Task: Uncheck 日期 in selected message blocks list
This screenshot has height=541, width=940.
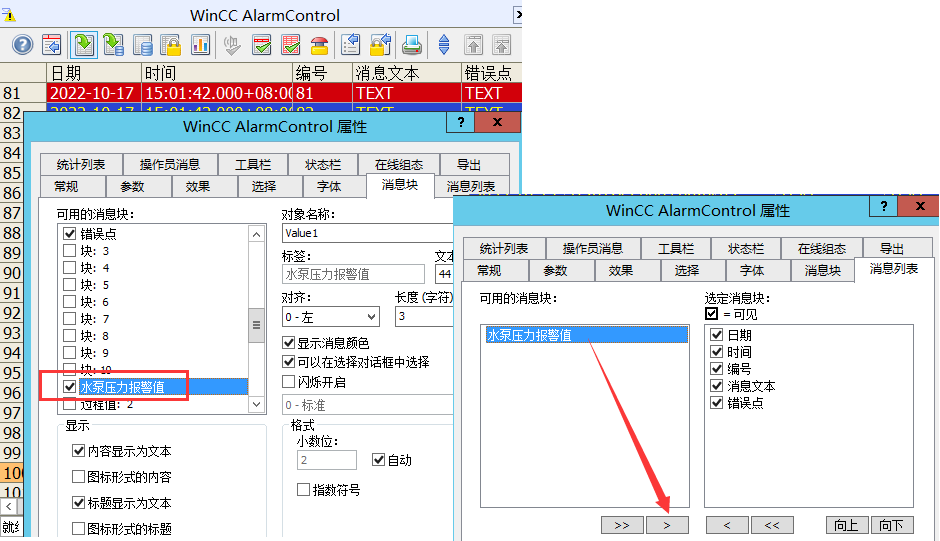Action: tap(716, 335)
